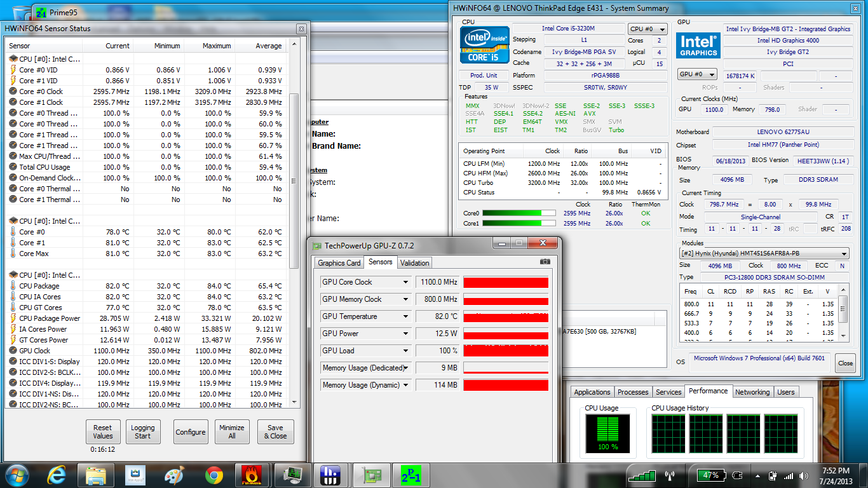This screenshot has height=488, width=868.
Task: Click the network signal tray icon
Action: pos(788,475)
